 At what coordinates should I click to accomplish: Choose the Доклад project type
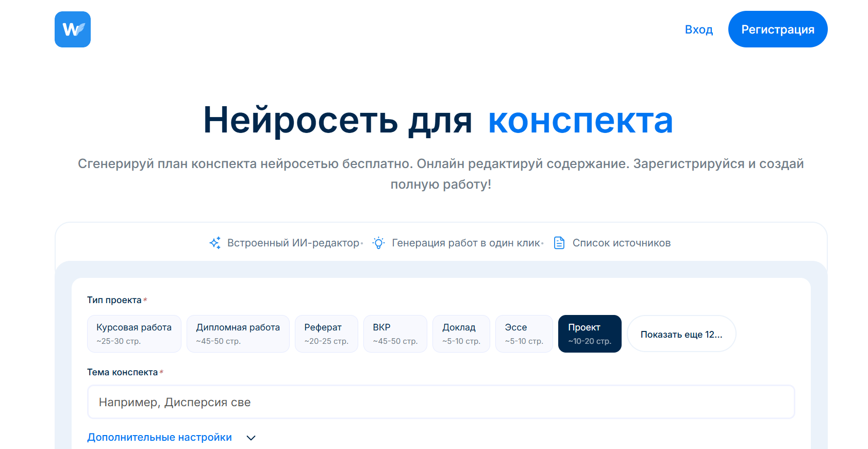coord(461,334)
